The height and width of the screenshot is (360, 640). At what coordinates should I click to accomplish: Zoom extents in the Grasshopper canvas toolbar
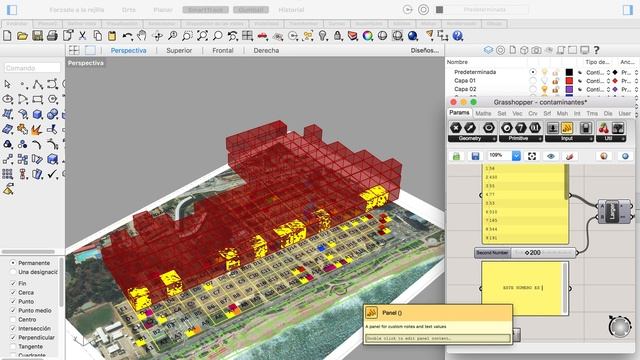(x=532, y=156)
